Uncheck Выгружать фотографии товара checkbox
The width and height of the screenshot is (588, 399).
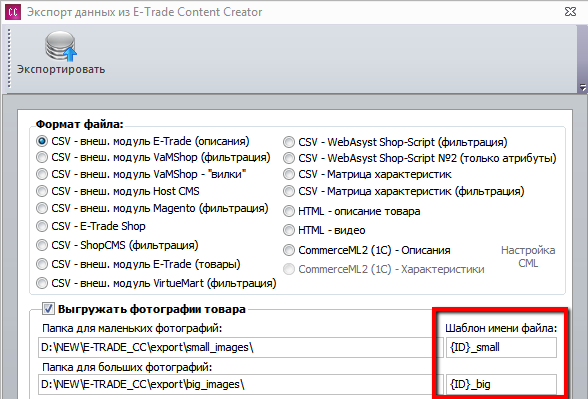[x=48, y=309]
